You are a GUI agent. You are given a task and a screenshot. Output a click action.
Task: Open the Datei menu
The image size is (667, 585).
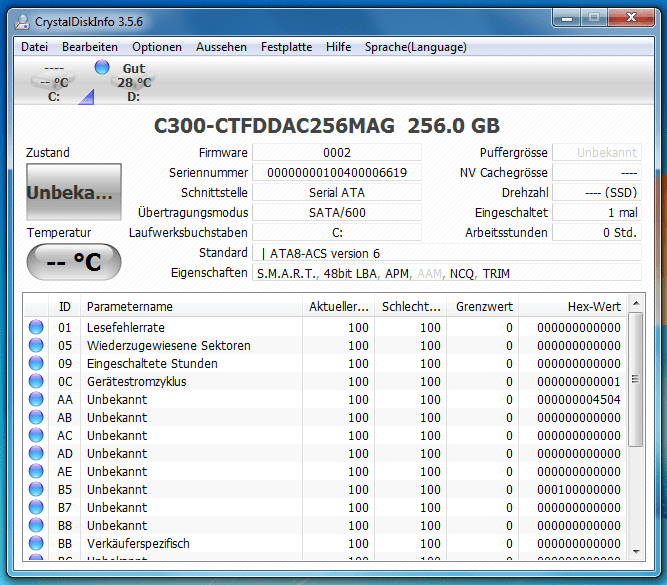coord(34,47)
